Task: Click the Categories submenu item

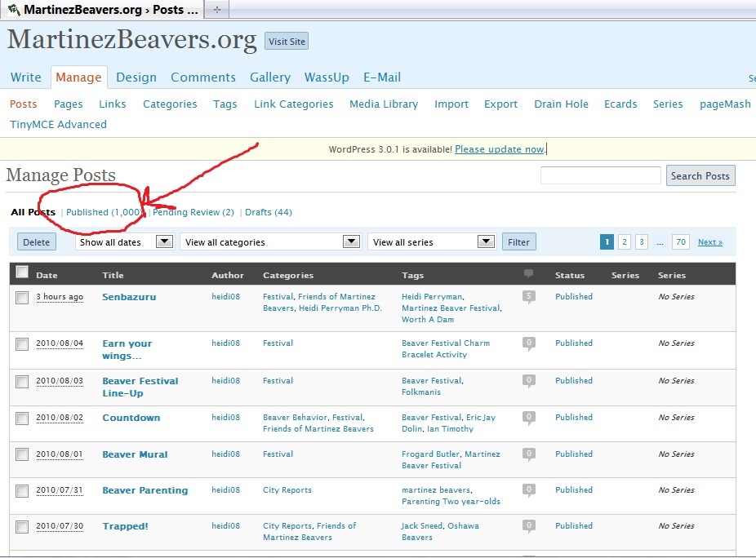Action: 170,104
